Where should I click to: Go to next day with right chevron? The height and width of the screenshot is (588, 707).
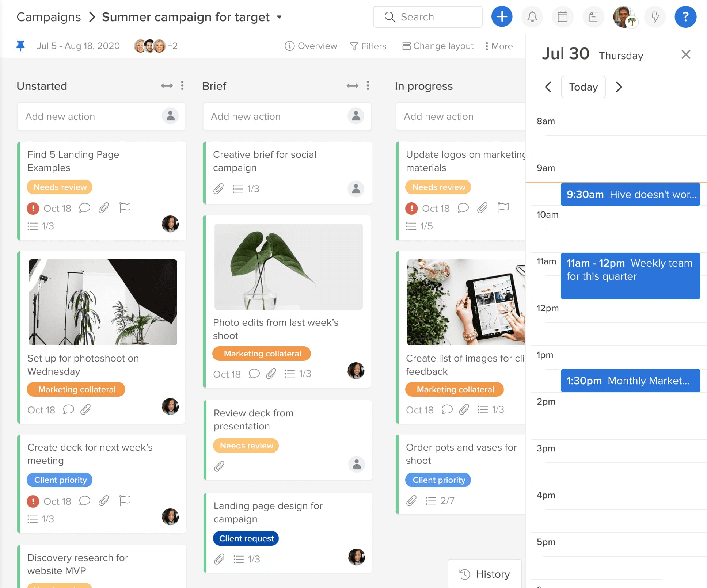(x=619, y=87)
